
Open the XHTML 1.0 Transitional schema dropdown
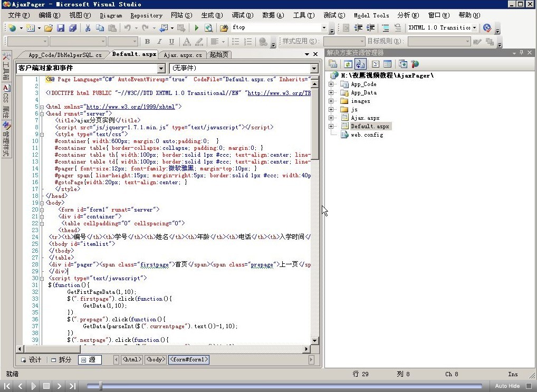[474, 28]
